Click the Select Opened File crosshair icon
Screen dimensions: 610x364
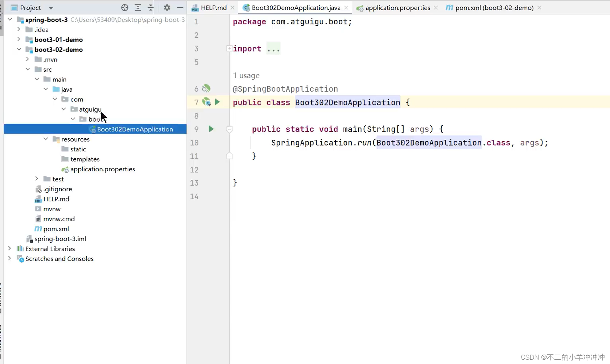[x=125, y=7]
